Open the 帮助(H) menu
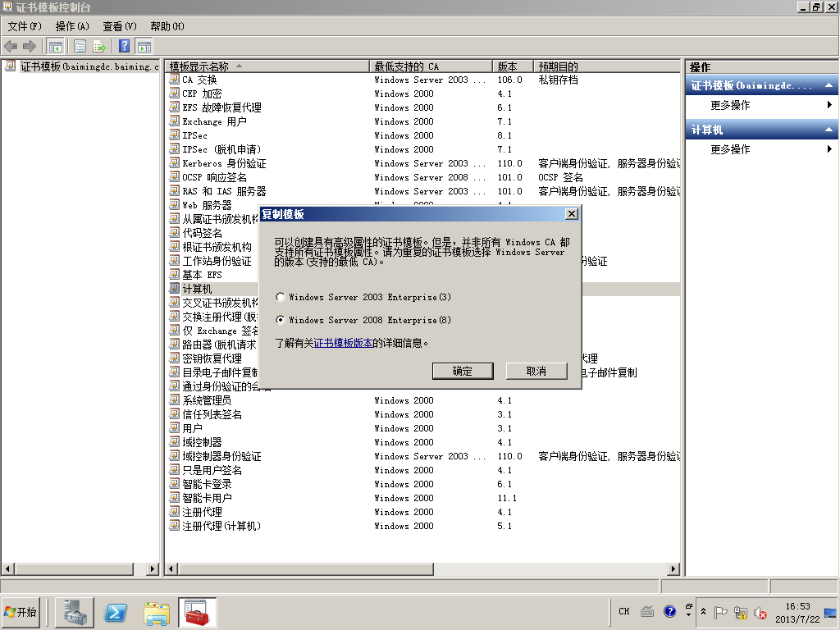This screenshot has height=630, width=840. click(167, 26)
